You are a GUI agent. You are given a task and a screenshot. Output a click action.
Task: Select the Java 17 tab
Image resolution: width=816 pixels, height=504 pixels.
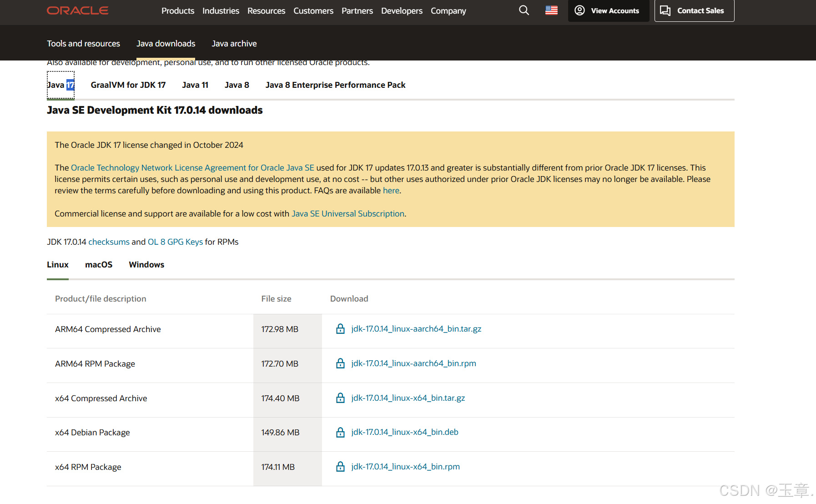(x=60, y=85)
